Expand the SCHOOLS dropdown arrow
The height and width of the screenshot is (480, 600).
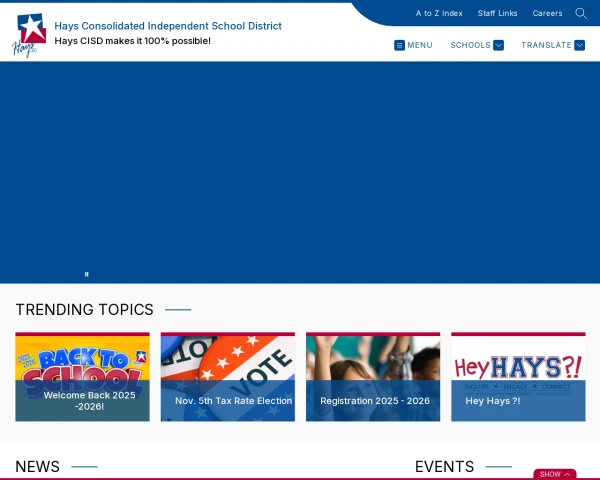tap(498, 45)
